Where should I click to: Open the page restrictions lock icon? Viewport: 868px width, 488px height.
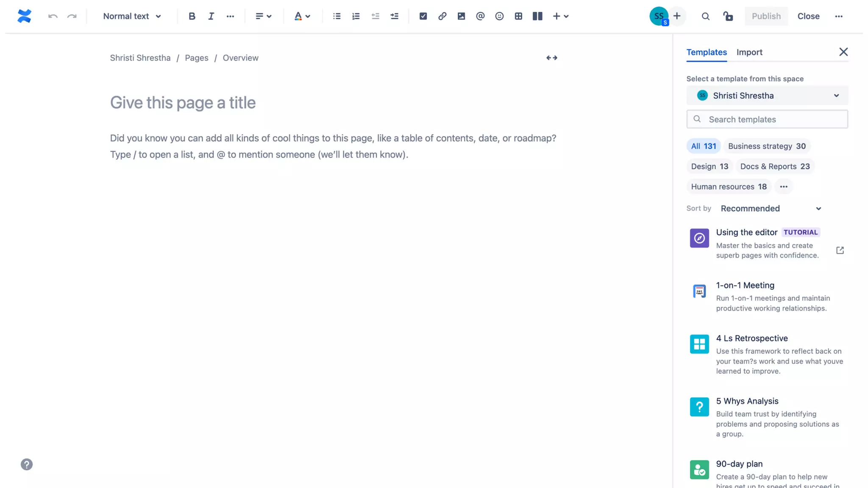[x=728, y=16]
